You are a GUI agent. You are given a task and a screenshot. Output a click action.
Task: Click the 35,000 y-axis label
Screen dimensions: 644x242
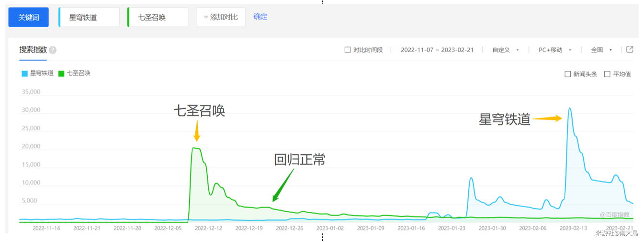click(x=31, y=92)
